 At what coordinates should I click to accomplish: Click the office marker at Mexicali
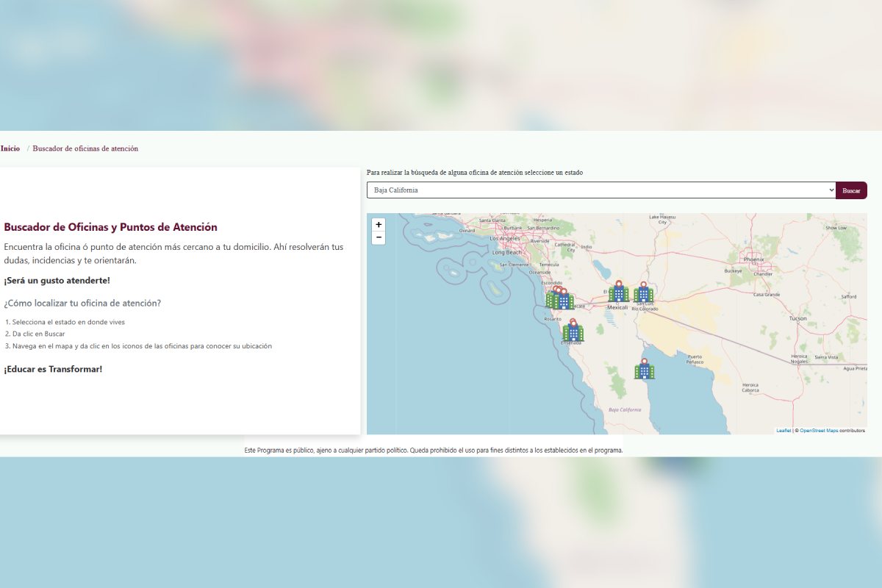[618, 293]
